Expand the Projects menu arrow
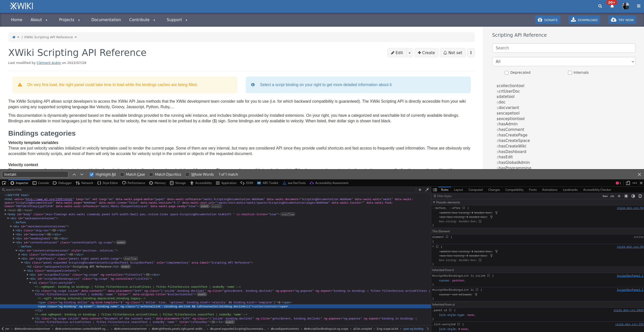644x332 pixels. [x=79, y=20]
